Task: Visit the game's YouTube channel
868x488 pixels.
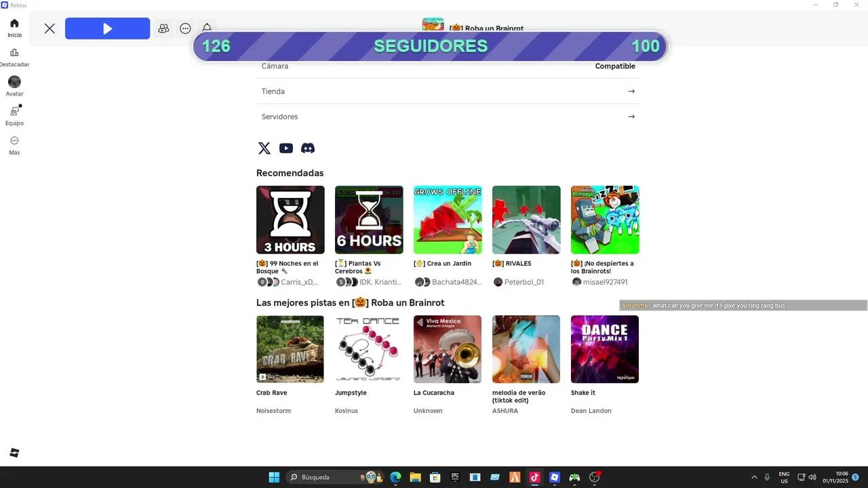Action: (x=285, y=148)
